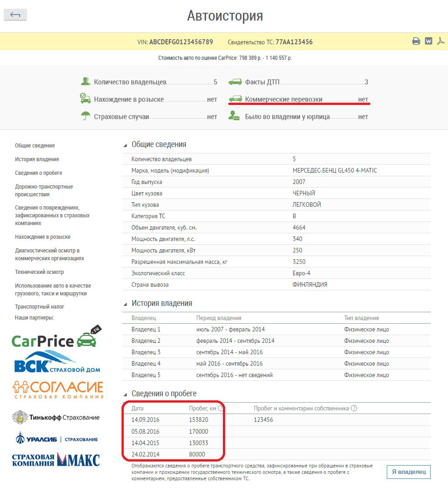Open Нахождение в розыске sidebar link
Viewport: 448px width, 488px height.
coord(43,237)
